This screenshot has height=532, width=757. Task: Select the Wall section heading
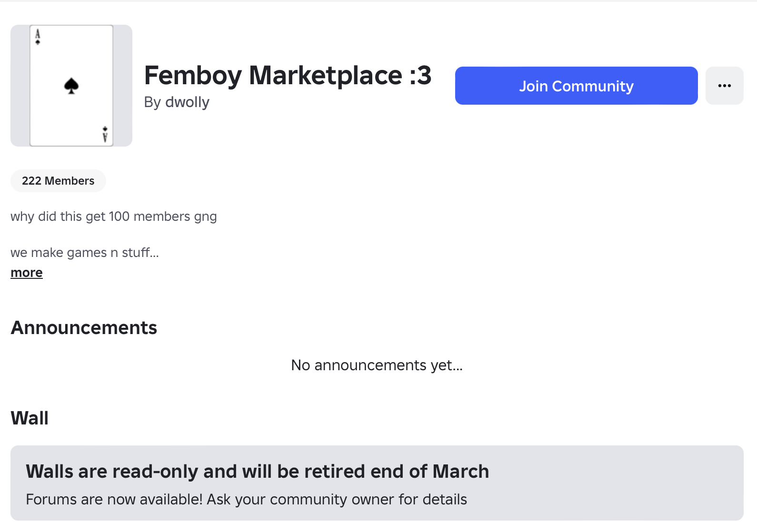(x=30, y=418)
